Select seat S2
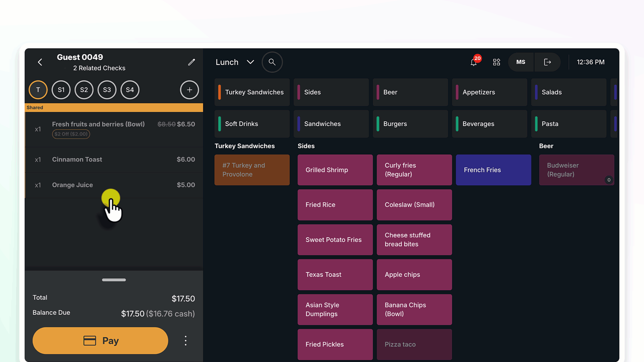The image size is (644, 362). [x=84, y=90]
